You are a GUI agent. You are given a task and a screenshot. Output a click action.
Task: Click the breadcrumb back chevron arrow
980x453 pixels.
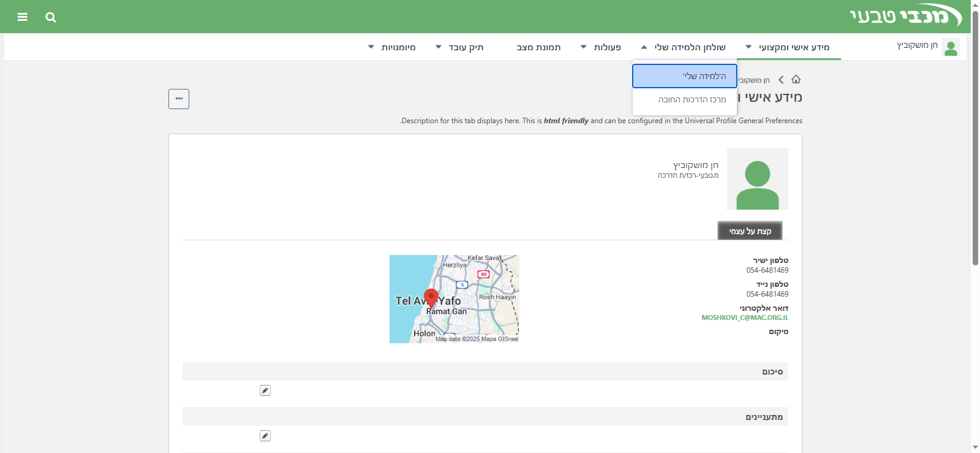click(781, 80)
